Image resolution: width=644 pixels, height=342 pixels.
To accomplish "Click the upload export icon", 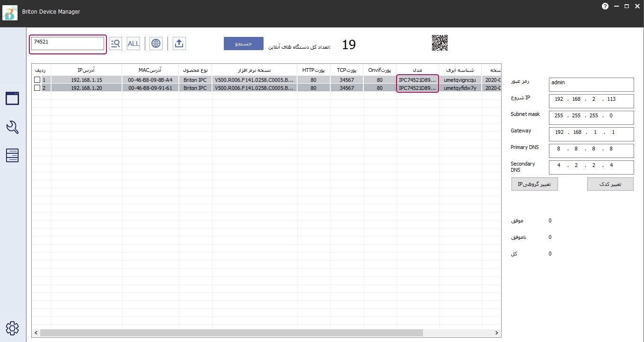I will pos(179,44).
